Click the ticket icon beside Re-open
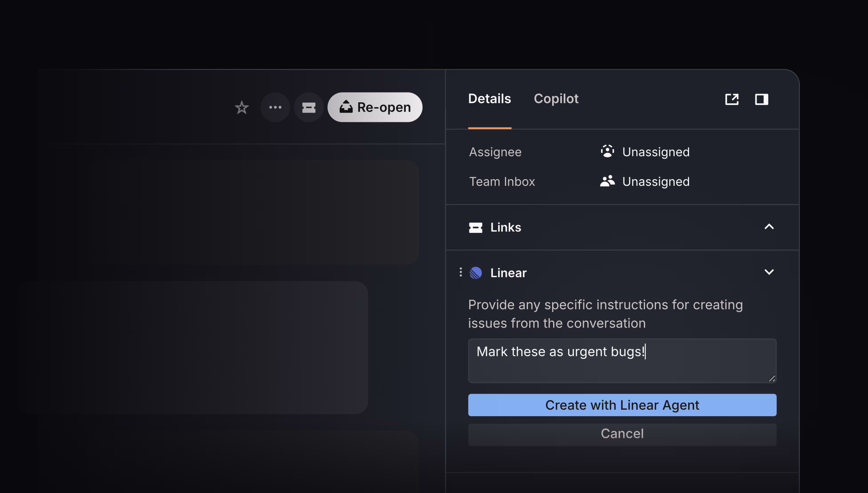 click(x=308, y=107)
